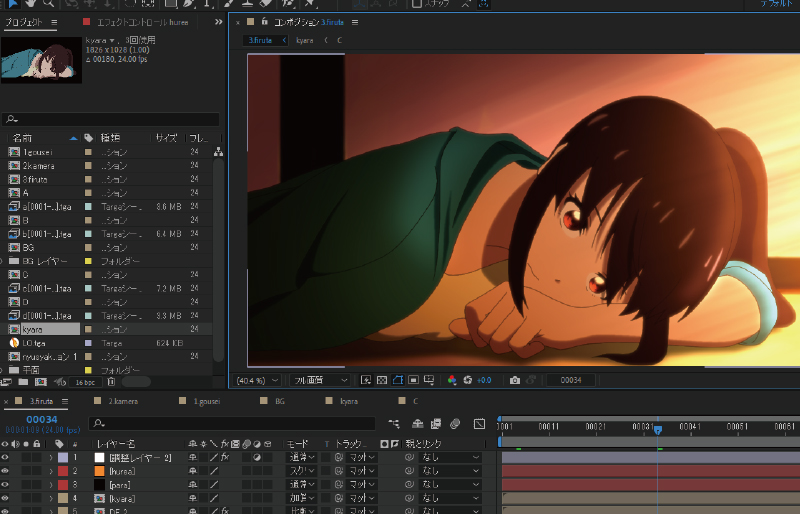The width and height of the screenshot is (800, 514).
Task: Toggle visibility of the kyara layer
Action: click(6, 497)
